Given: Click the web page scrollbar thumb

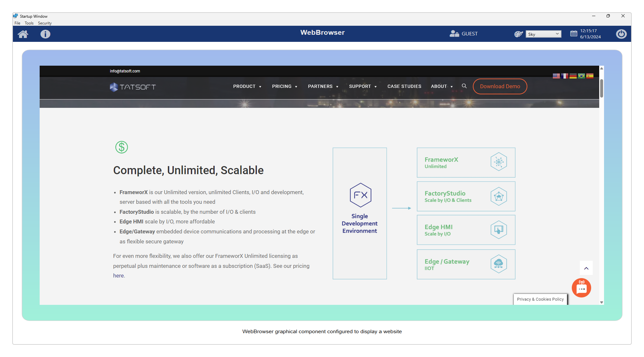Looking at the screenshot, I should [x=601, y=88].
